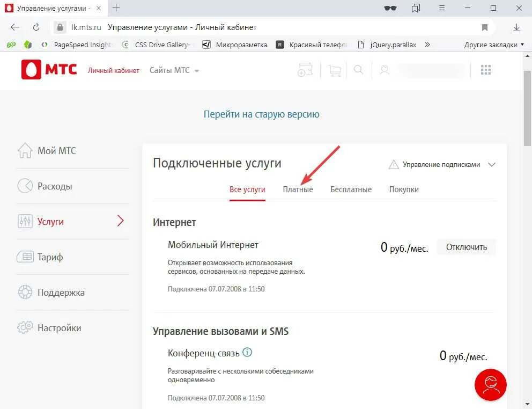
Task: Open the Микроразметка bookmark
Action: pyautogui.click(x=234, y=45)
